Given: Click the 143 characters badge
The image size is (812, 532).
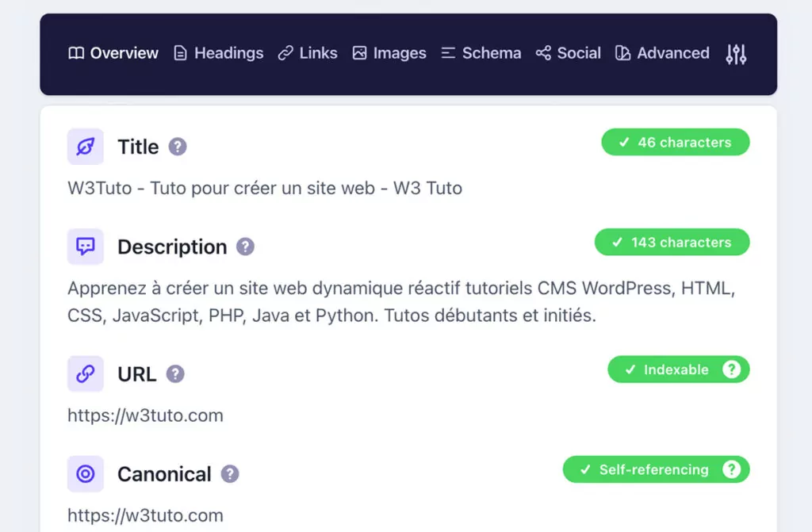Looking at the screenshot, I should [x=672, y=242].
